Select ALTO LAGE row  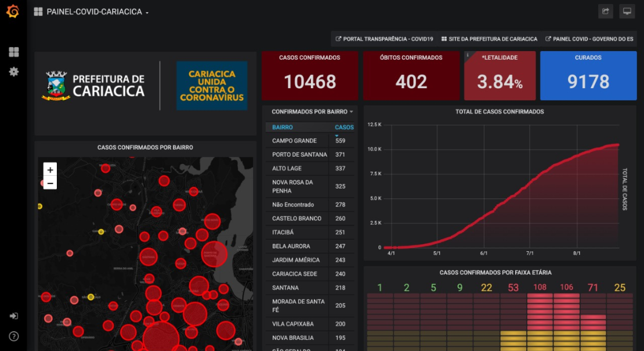coord(310,168)
